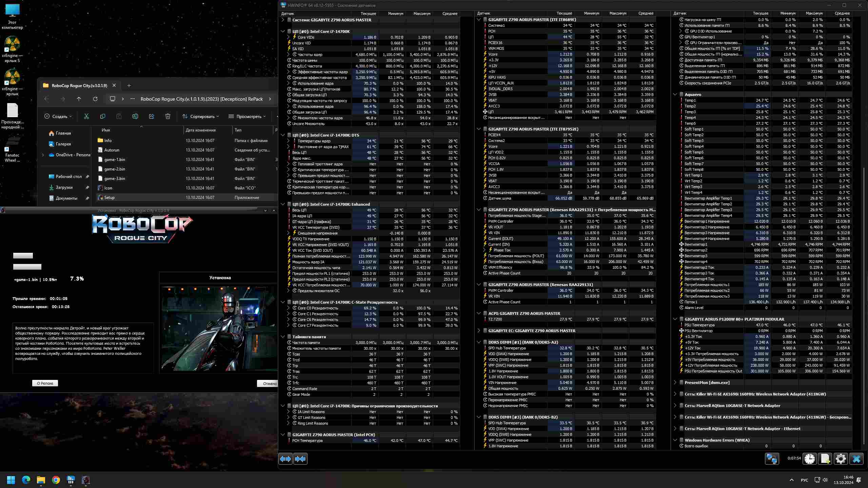Viewport: 868px width, 488px height.
Task: Open HWiNFO remote network monitoring icon
Action: point(772,459)
